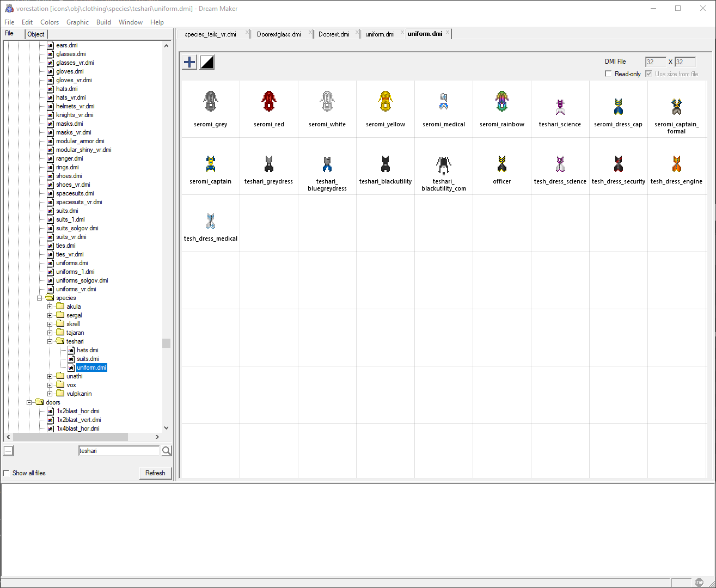The image size is (716, 588).
Task: Select the black/white transparency icon in the toolbar
Action: point(206,62)
